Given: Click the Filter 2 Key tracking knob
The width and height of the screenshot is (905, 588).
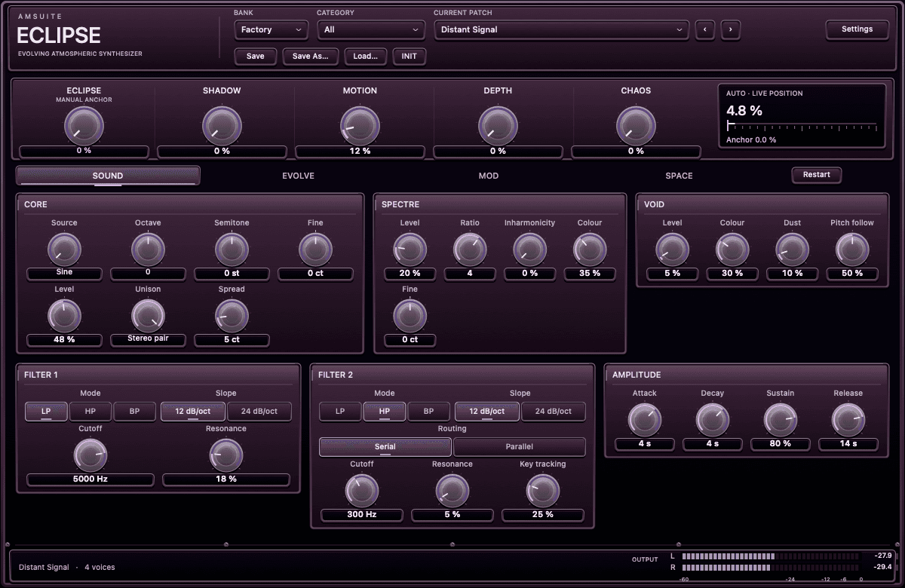Looking at the screenshot, I should click(x=543, y=491).
